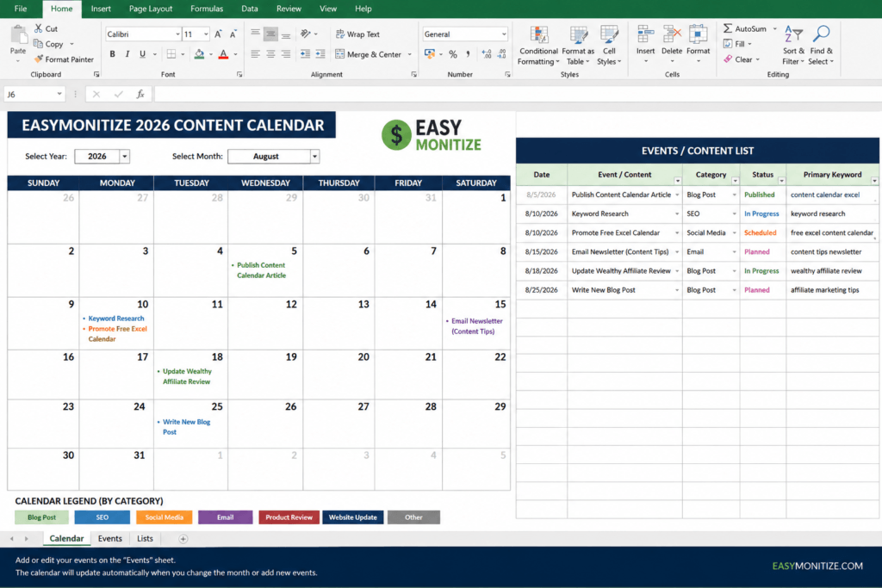The image size is (882, 588).
Task: Top align cell contents
Action: point(255,34)
